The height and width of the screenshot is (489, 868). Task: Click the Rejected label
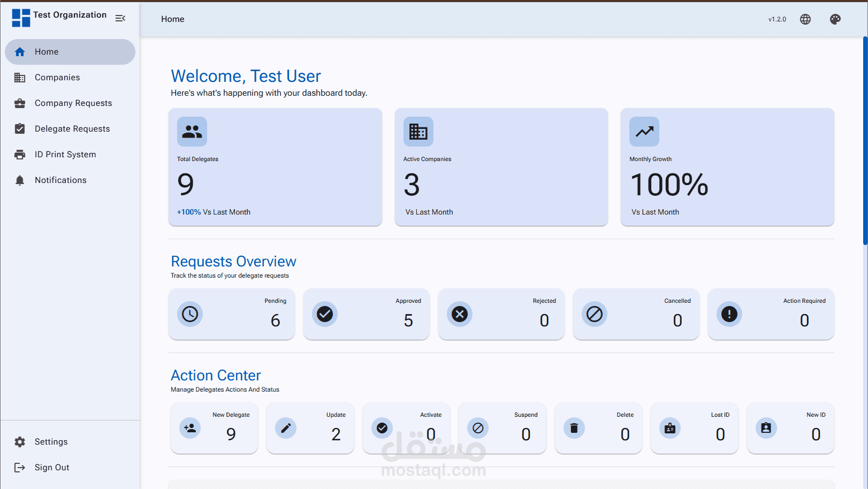point(544,301)
